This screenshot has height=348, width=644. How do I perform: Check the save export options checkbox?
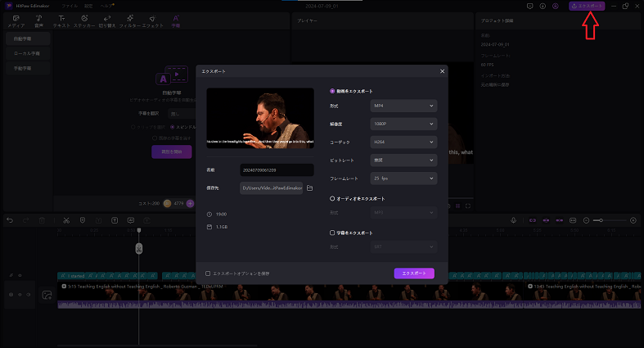click(x=208, y=273)
